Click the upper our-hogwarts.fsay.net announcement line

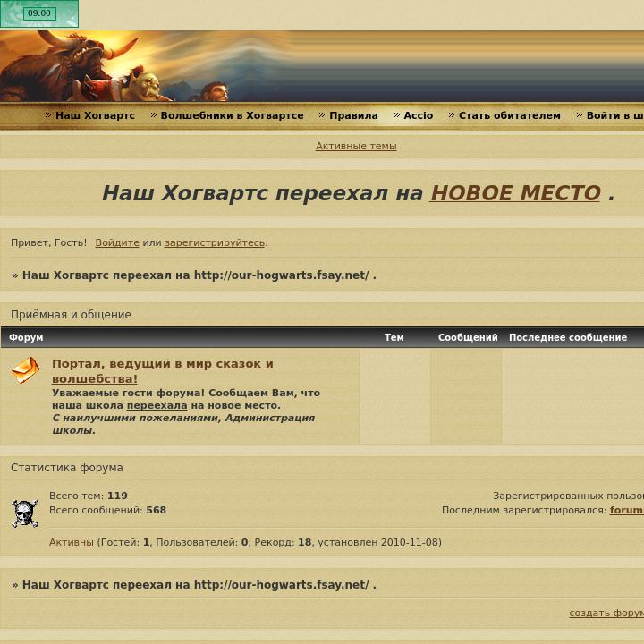click(194, 275)
